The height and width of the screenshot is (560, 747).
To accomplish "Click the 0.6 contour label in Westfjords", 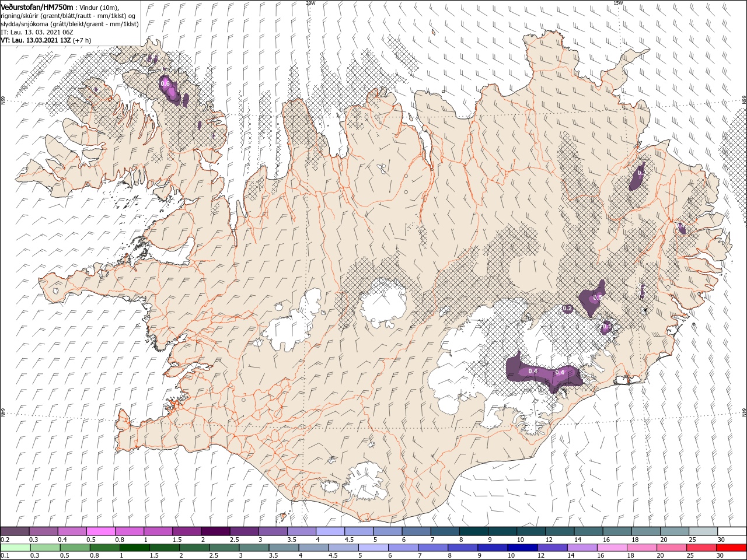I will 165,83.
